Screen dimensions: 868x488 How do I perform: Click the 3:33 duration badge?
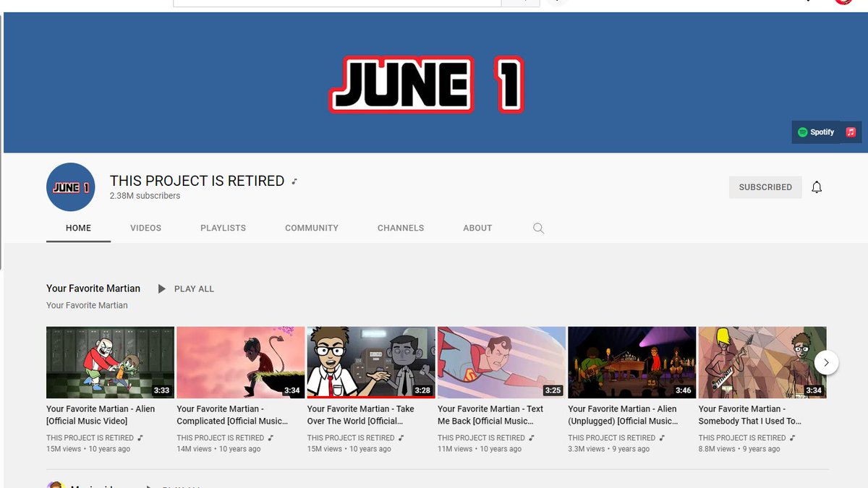(161, 390)
